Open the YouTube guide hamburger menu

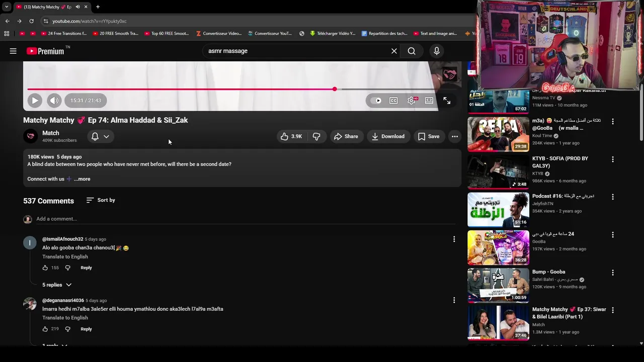[x=13, y=51]
